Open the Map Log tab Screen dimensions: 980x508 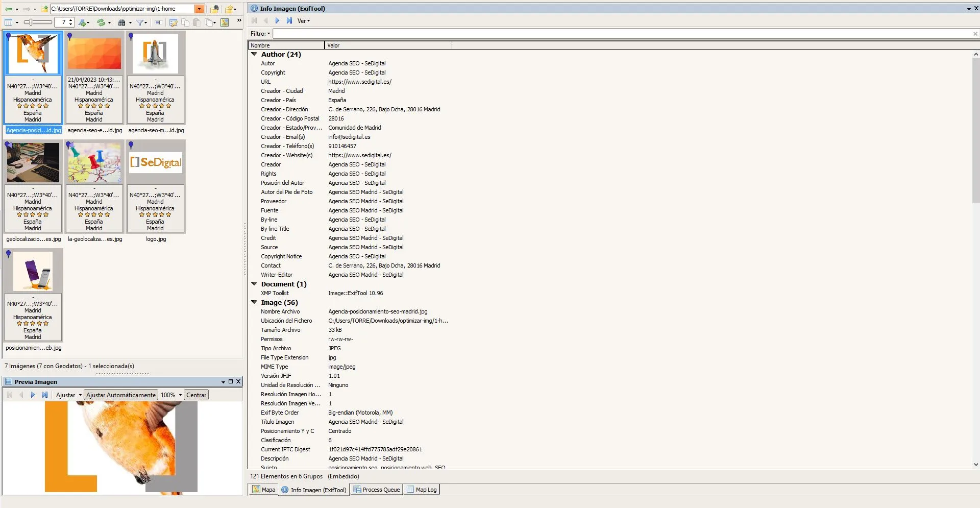pyautogui.click(x=422, y=490)
